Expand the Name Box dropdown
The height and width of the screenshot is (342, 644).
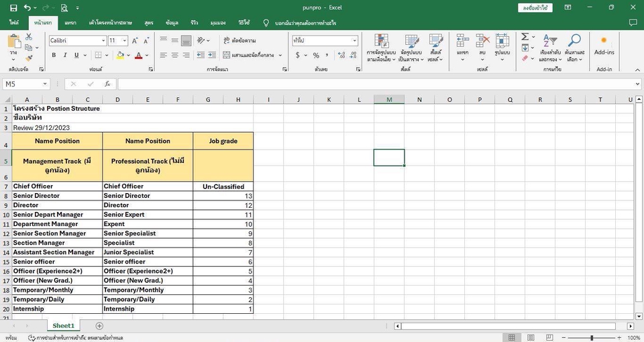click(45, 84)
